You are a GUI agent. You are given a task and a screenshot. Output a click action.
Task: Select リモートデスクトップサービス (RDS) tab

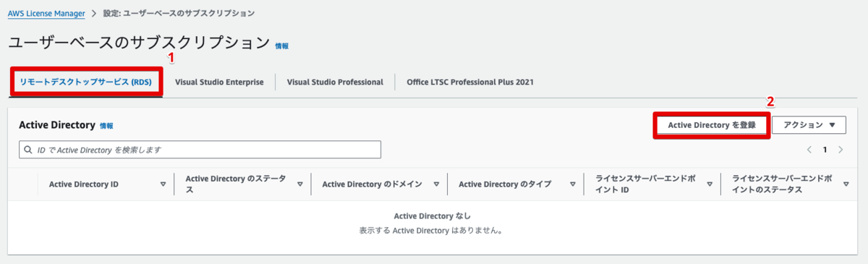tap(86, 82)
